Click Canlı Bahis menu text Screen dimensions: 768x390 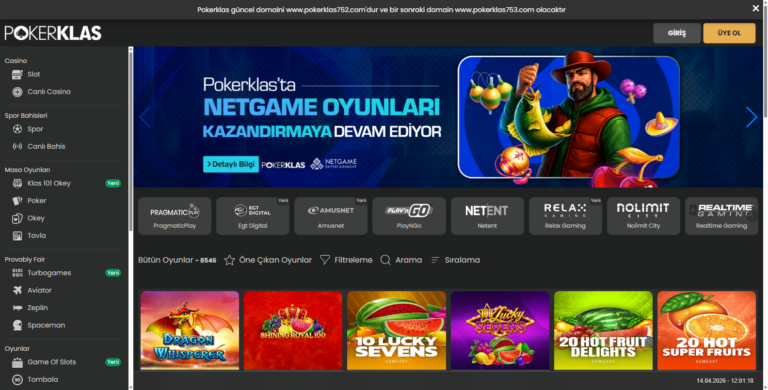46,146
